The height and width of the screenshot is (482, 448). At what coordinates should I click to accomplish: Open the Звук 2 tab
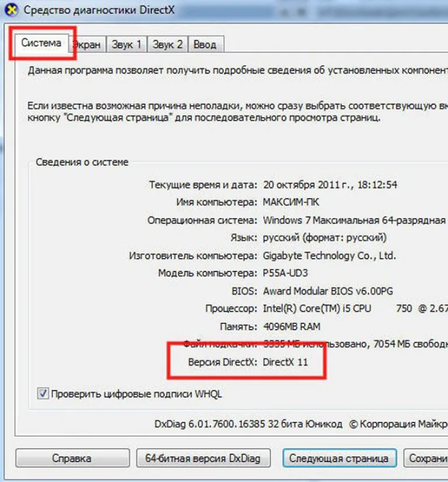click(167, 44)
